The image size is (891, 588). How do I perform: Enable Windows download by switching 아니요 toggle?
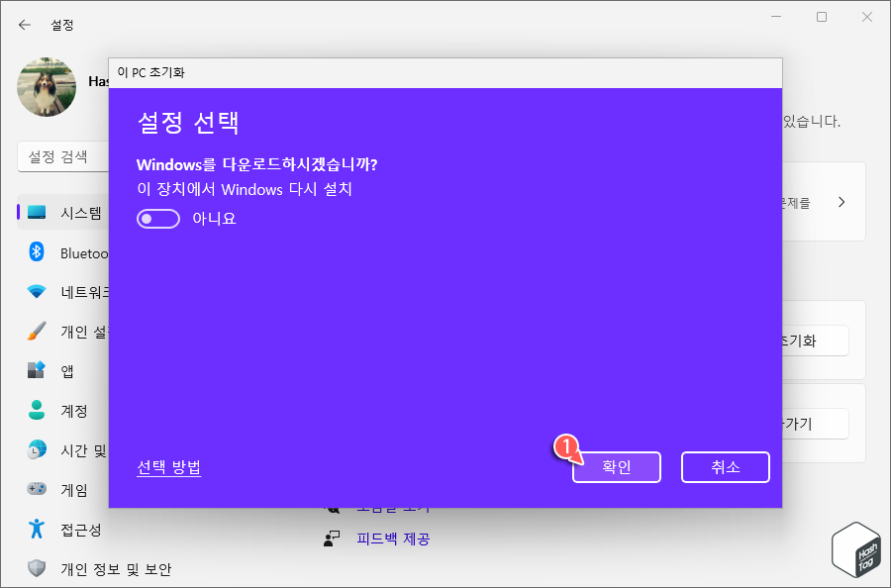(158, 218)
